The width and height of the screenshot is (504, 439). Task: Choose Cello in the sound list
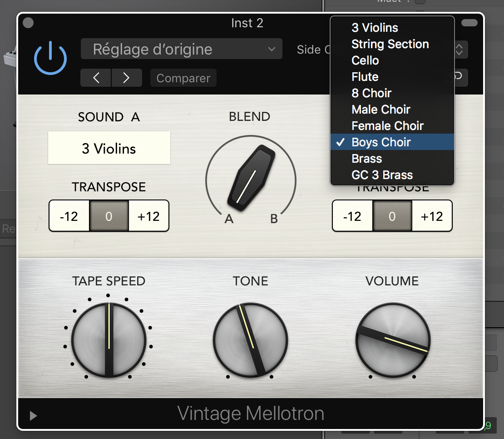pos(392,60)
